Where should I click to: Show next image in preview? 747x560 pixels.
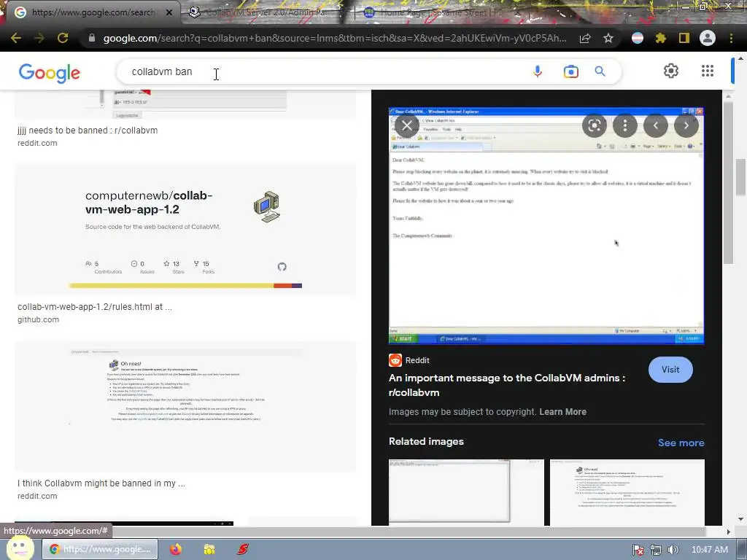(686, 125)
